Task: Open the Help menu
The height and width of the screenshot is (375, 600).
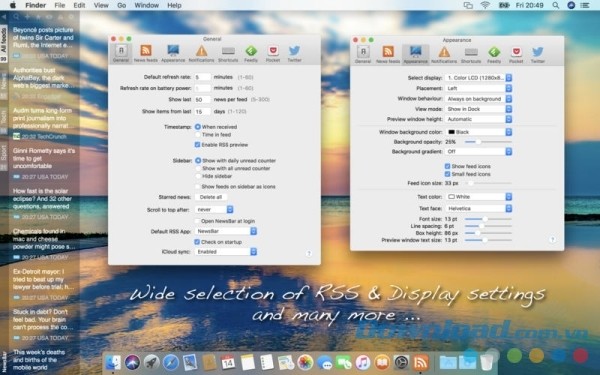Action: tap(174, 5)
